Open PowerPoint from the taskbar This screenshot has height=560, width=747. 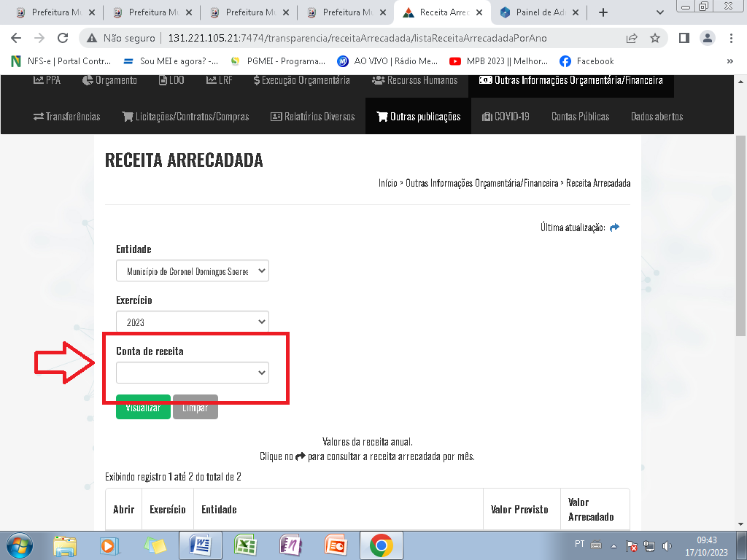click(336, 545)
